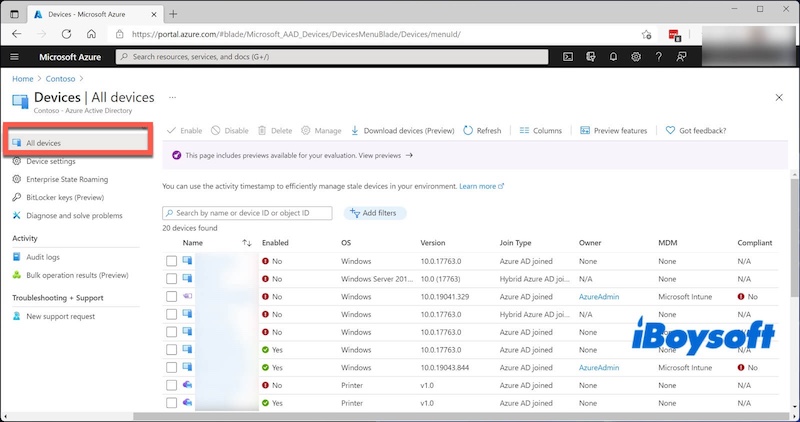Check the box for the enabled Printer row
The image size is (800, 422).
[171, 403]
